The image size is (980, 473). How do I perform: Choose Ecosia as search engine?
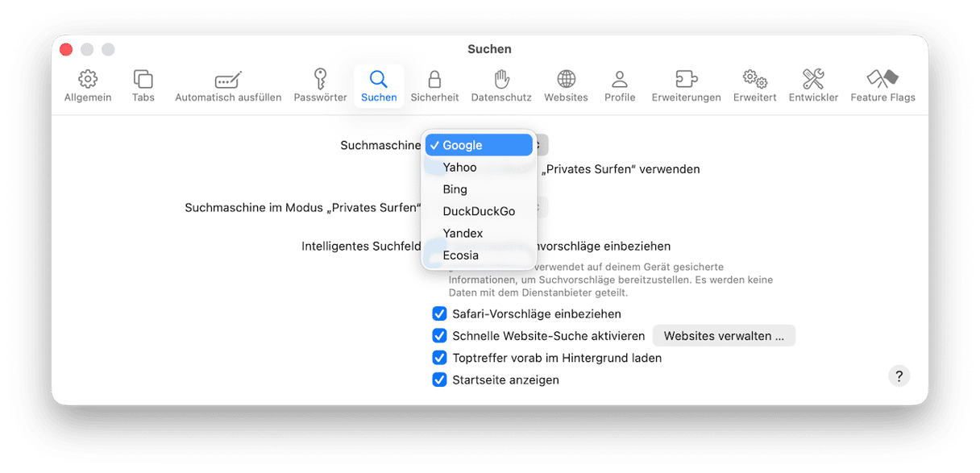pos(479,255)
